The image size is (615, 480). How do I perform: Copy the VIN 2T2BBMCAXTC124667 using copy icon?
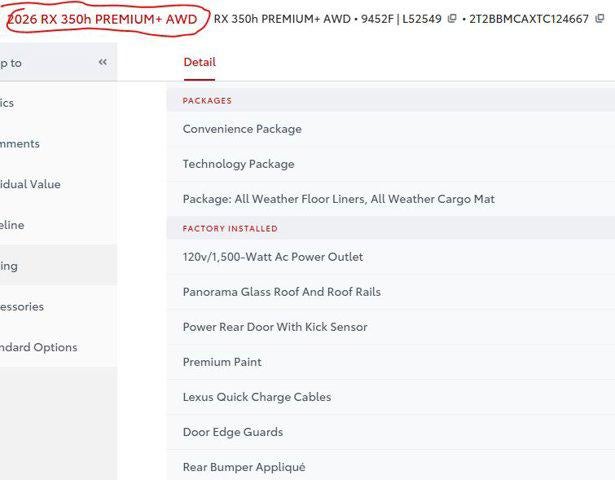600,19
